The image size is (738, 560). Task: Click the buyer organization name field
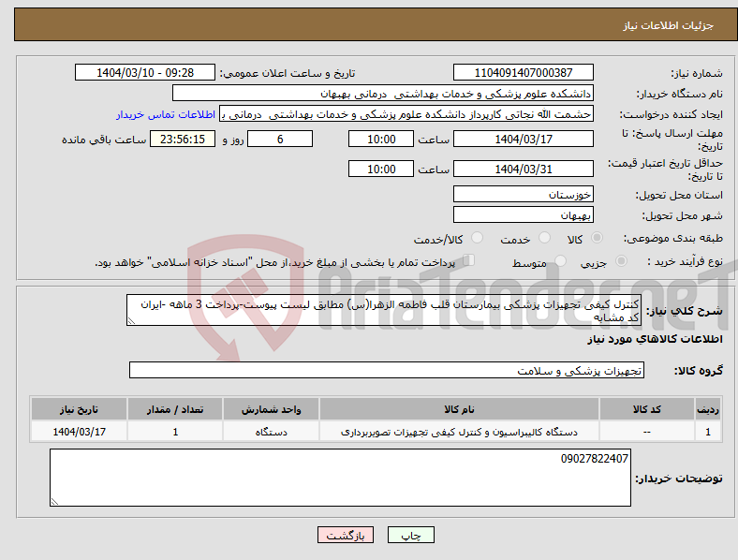383,93
